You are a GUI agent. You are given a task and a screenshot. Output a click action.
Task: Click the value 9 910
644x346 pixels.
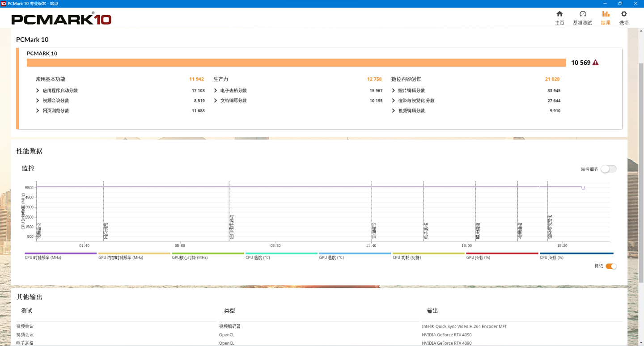(x=555, y=111)
